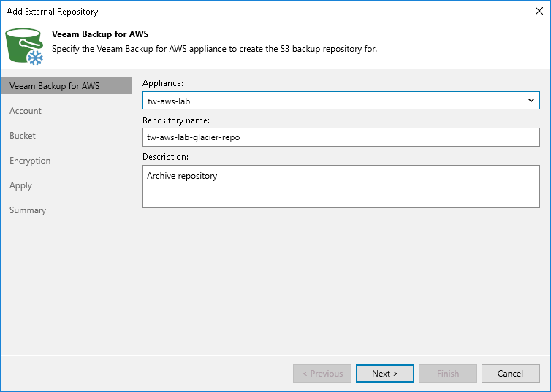Click the Previous button
The width and height of the screenshot is (551, 392).
click(x=322, y=374)
